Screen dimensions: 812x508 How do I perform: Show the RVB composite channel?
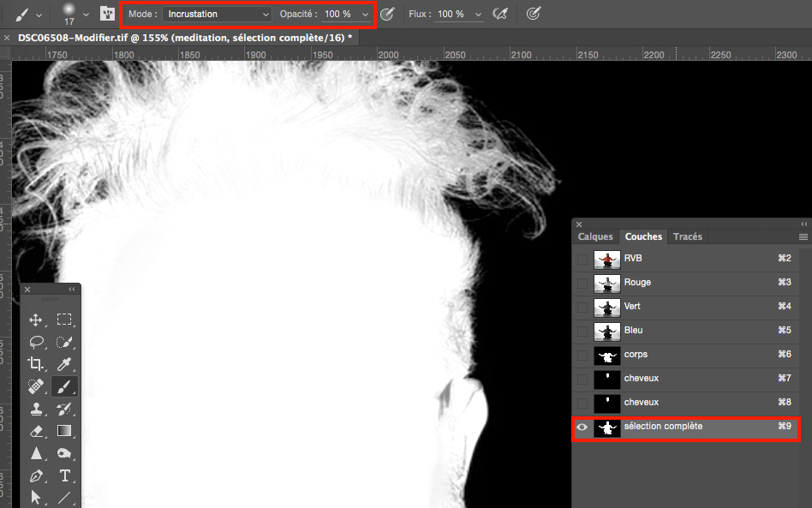[x=582, y=259]
